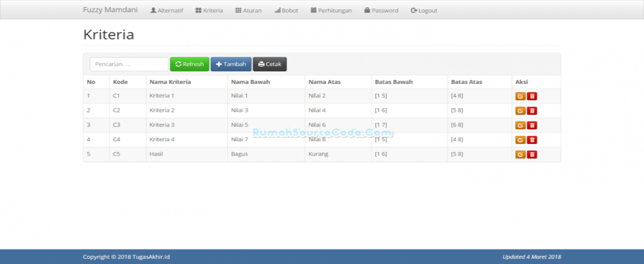The image size is (644, 264).
Task: Delete the Hasil row
Action: 532,155
